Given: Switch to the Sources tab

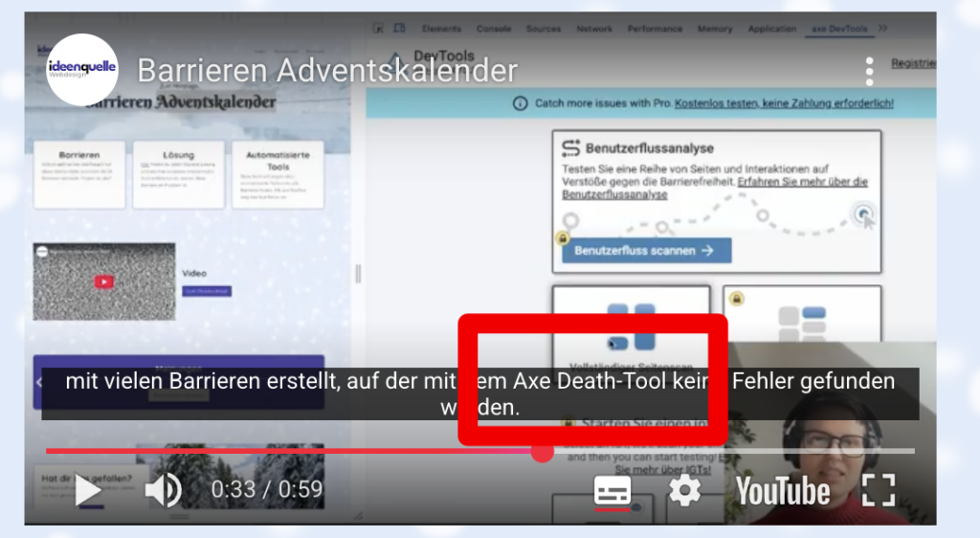Looking at the screenshot, I should (544, 29).
